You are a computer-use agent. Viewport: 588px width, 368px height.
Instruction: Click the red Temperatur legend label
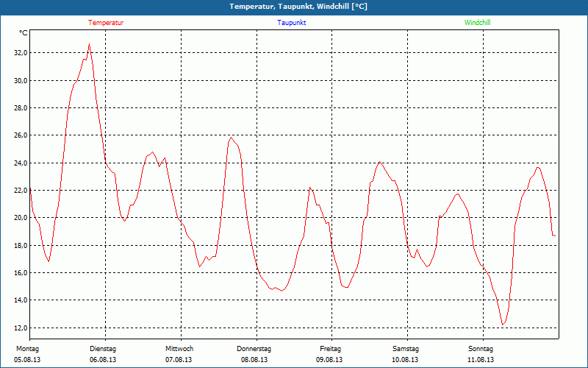click(106, 23)
